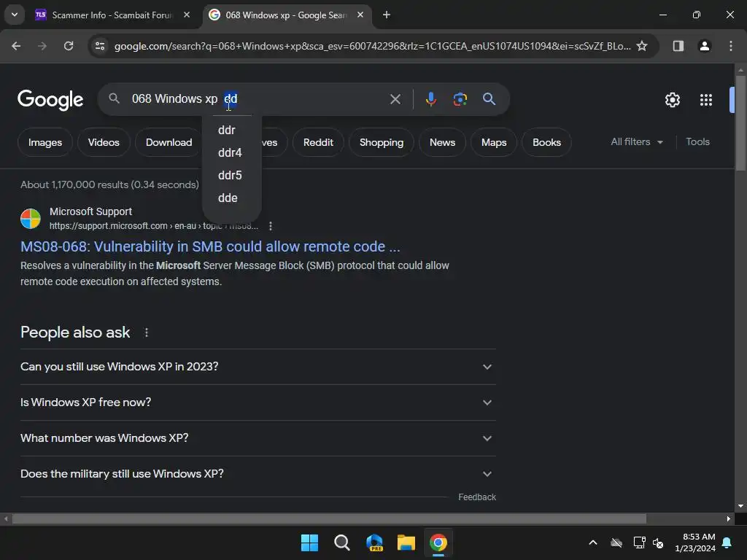The height and width of the screenshot is (560, 747).
Task: Click the Chrome address bar URL
Action: coord(372,46)
